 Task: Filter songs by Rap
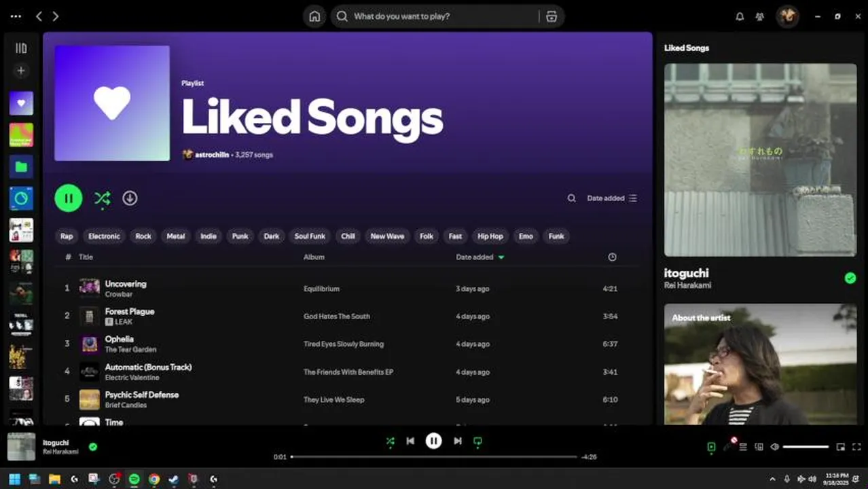point(67,236)
